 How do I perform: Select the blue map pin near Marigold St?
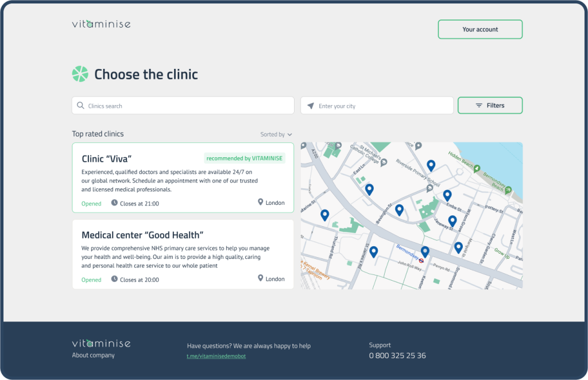coord(458,247)
